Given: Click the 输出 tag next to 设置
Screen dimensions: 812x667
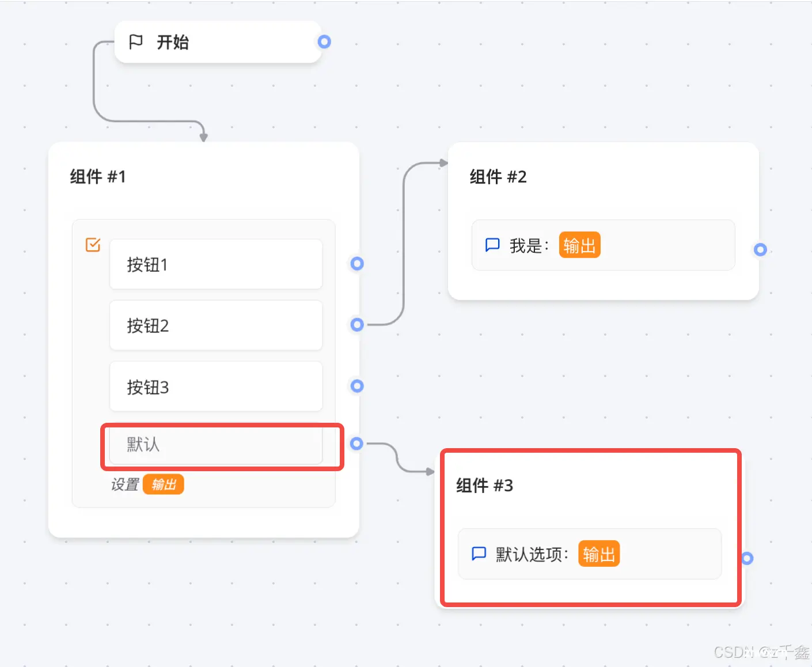Looking at the screenshot, I should [164, 484].
